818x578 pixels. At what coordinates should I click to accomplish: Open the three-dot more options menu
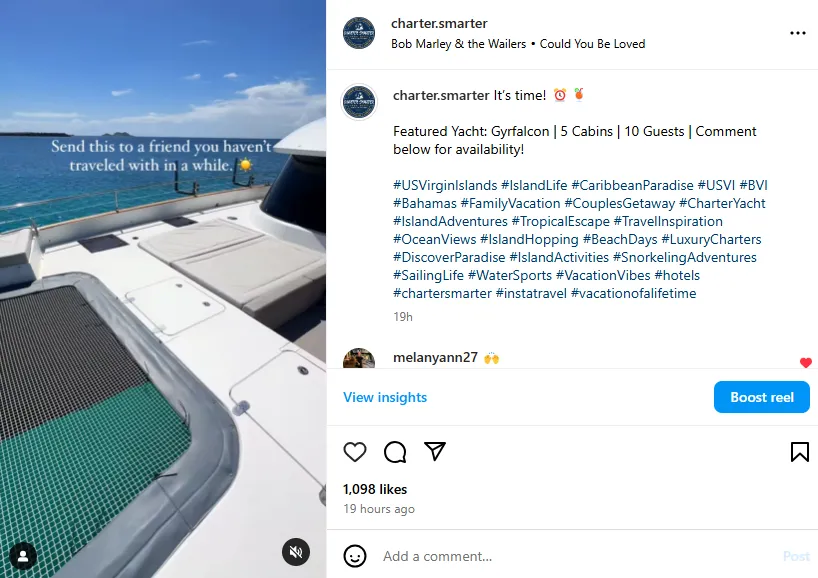tap(798, 33)
